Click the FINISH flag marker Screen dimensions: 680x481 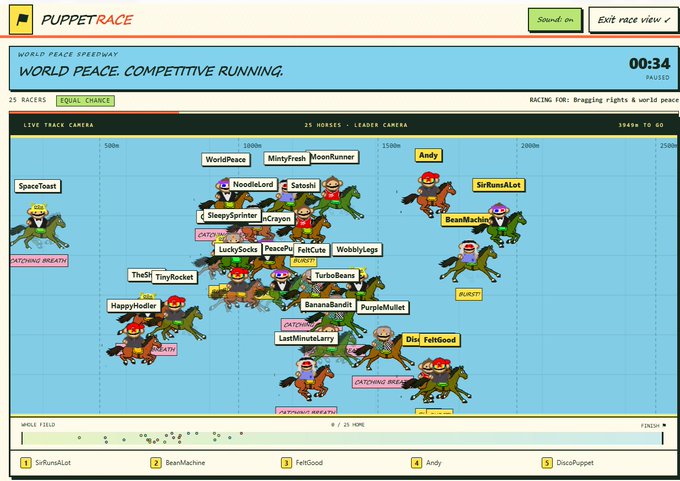click(x=653, y=426)
